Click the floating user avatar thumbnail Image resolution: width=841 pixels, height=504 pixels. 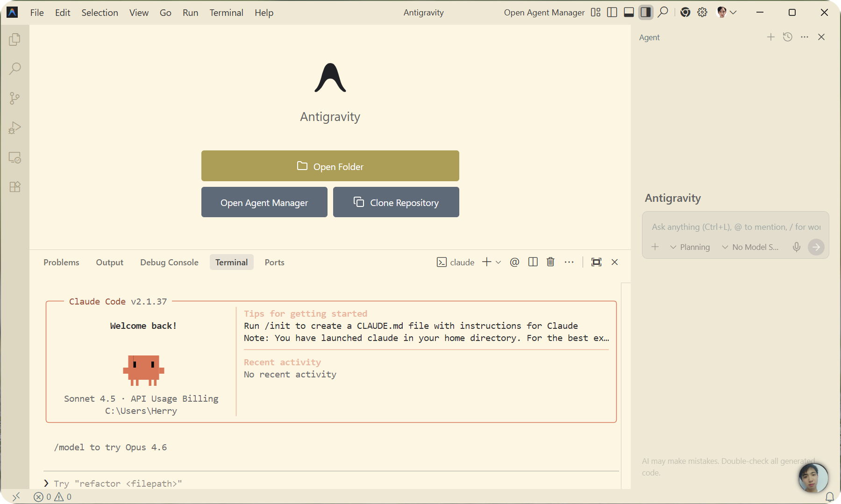813,478
